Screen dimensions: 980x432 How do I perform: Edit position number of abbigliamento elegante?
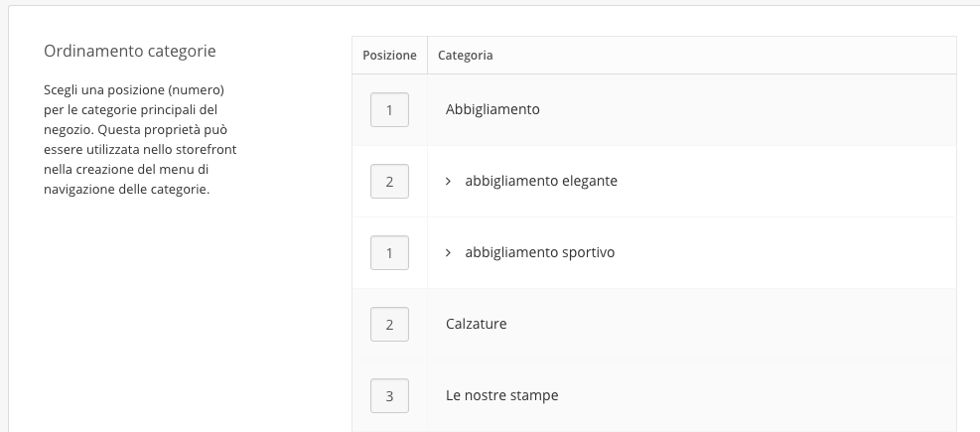point(389,182)
